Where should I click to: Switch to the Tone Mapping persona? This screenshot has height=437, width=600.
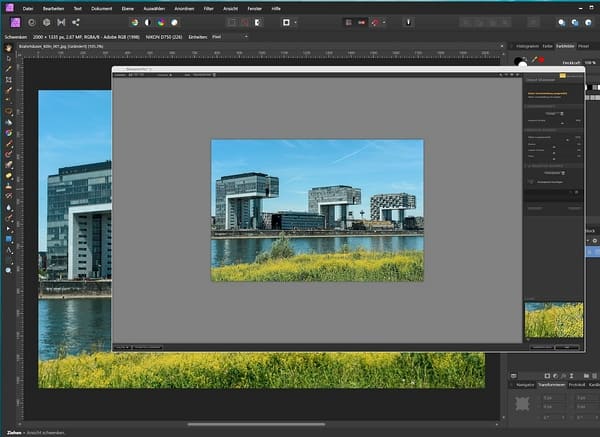[x=61, y=23]
